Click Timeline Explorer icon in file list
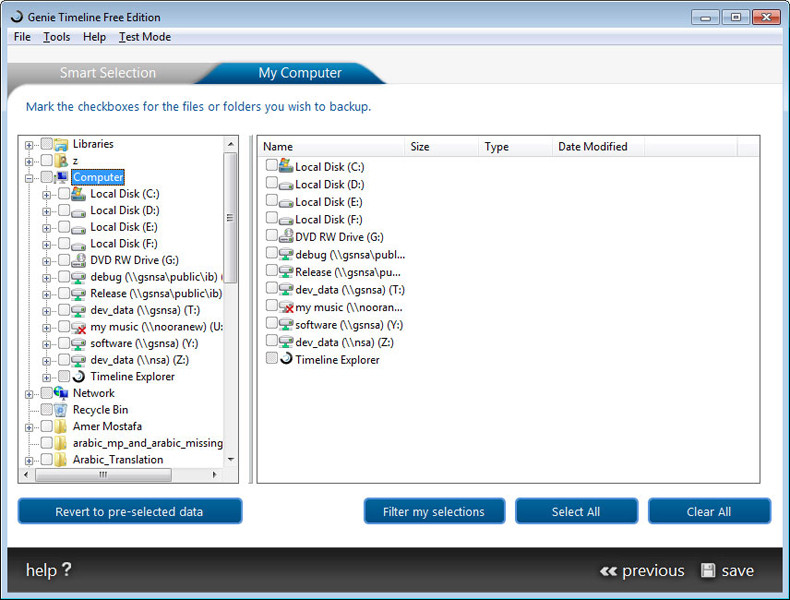This screenshot has width=790, height=600. coord(286,359)
